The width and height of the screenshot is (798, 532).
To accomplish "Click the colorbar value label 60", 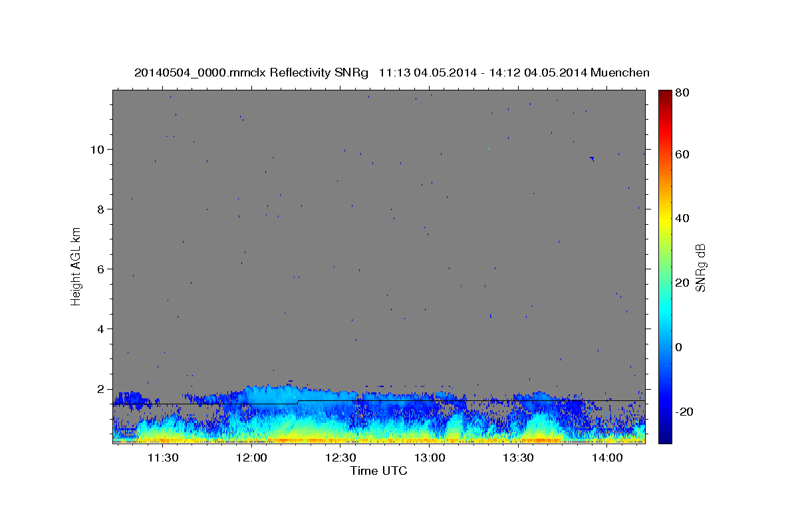I will pos(682,154).
